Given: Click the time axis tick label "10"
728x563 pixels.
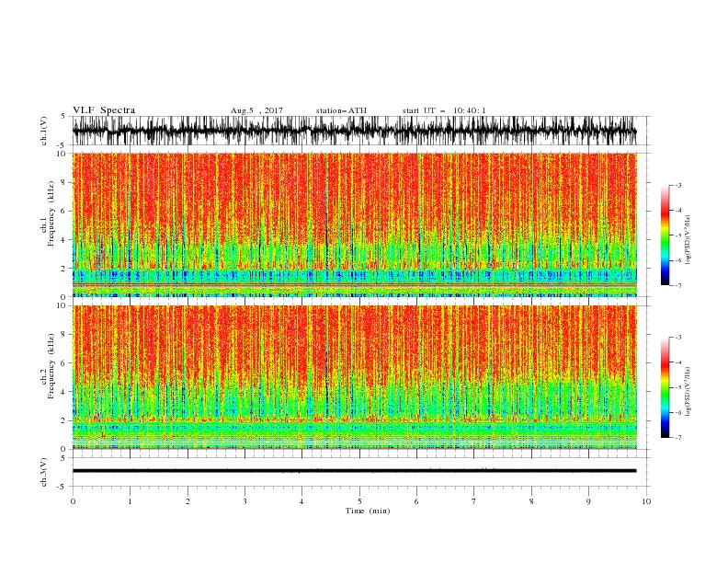Looking at the screenshot, I should pyautogui.click(x=646, y=501).
